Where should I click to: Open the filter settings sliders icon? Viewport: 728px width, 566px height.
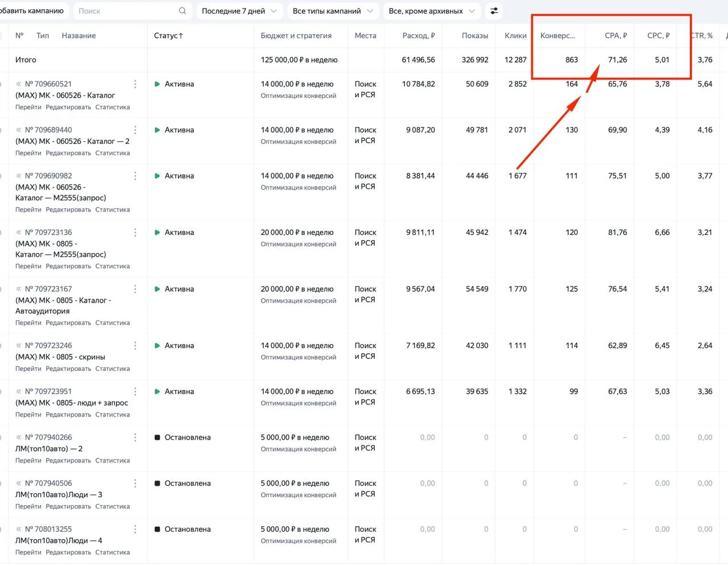[494, 11]
